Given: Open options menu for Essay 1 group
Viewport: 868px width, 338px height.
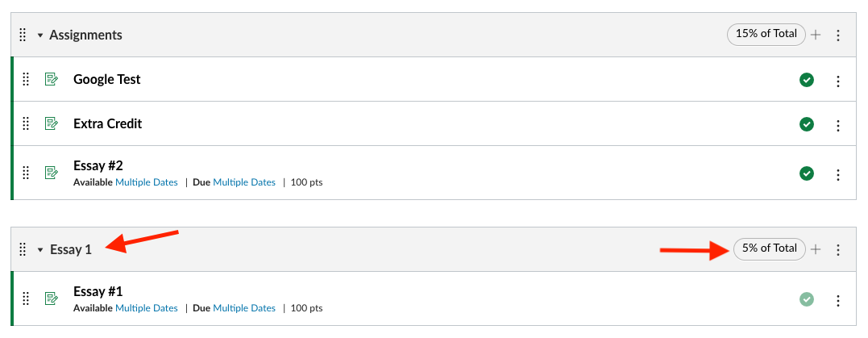Looking at the screenshot, I should [838, 250].
